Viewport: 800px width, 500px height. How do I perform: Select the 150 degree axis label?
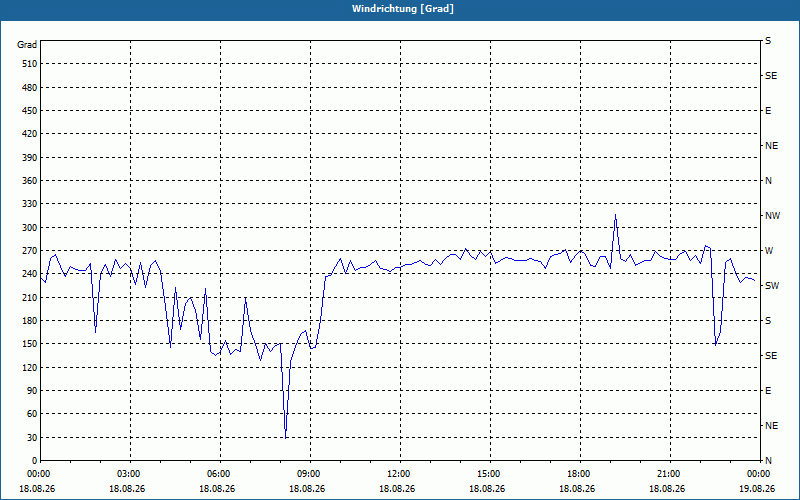click(29, 344)
